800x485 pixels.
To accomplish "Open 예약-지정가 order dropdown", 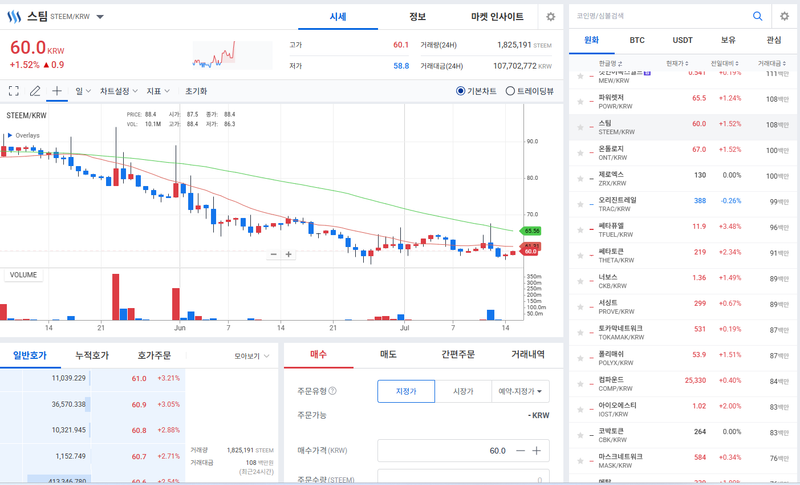I will click(520, 391).
